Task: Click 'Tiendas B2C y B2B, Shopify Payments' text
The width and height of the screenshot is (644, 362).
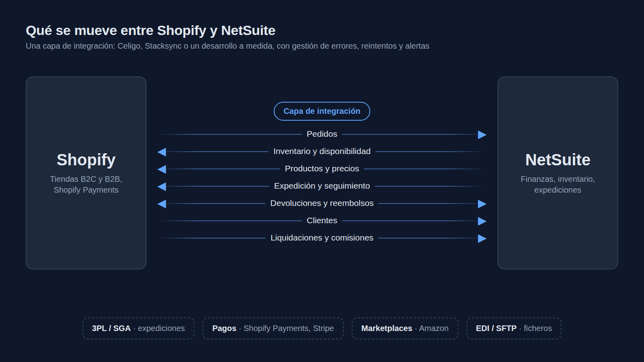Action: 86,184
